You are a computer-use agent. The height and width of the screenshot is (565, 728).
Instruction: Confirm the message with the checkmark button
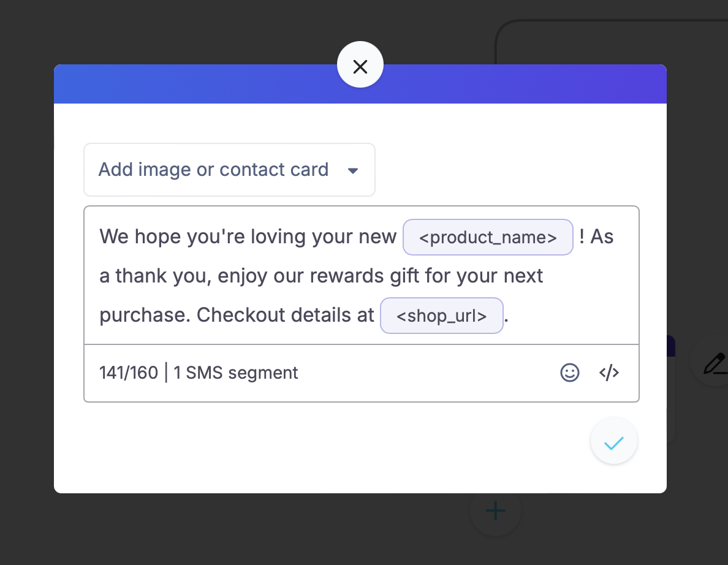click(x=614, y=441)
